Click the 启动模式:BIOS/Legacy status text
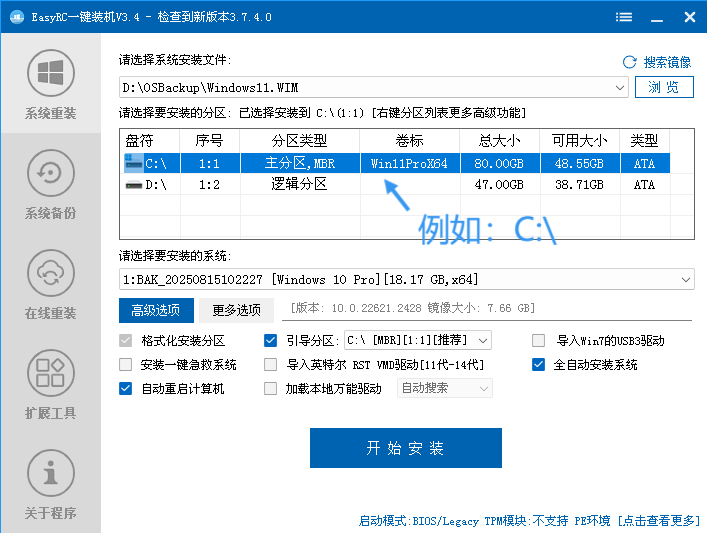The width and height of the screenshot is (707, 533). pyautogui.click(x=418, y=521)
